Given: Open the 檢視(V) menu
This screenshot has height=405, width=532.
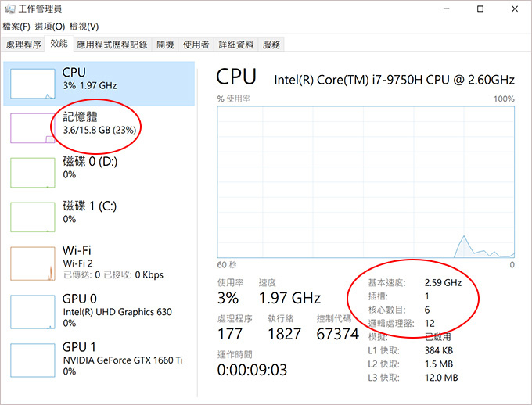Looking at the screenshot, I should [84, 27].
